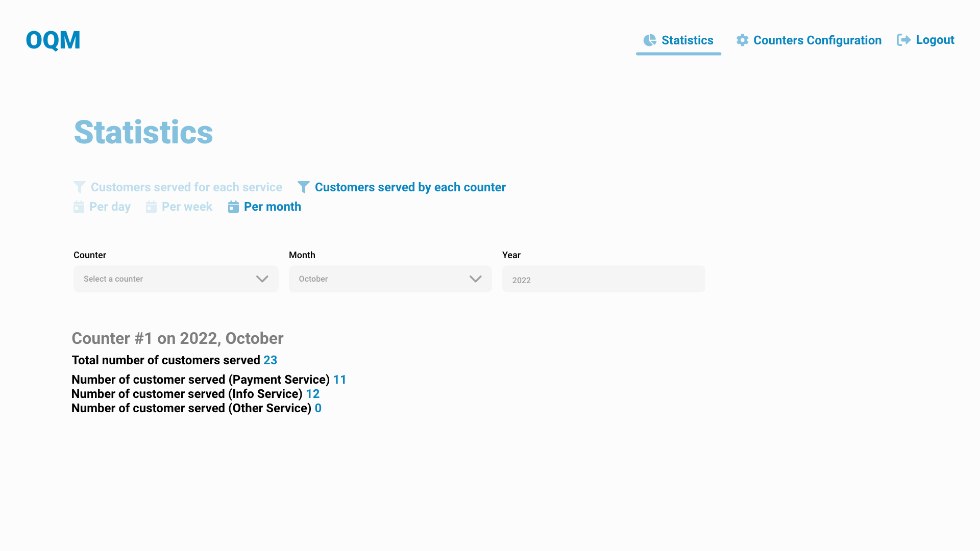Click the Per month calendar icon
The height and width of the screenshot is (551, 980).
tap(234, 207)
